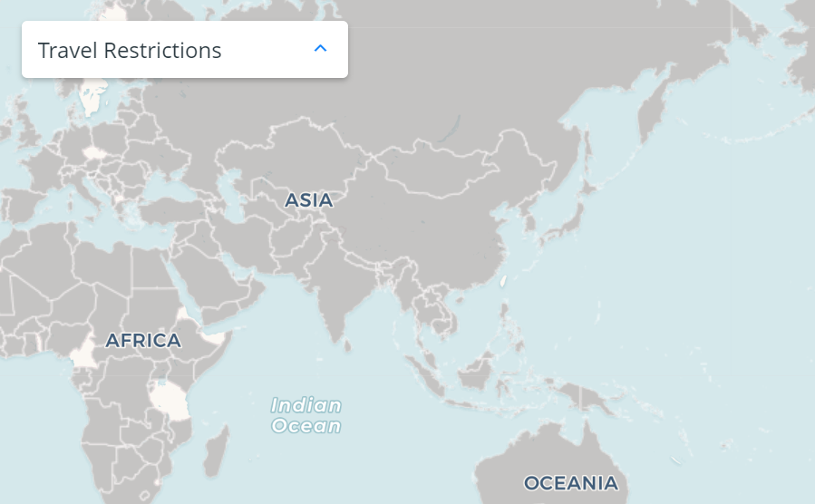Click Madagascar island on the map
Viewport: 815px width, 504px height.
[x=216, y=451]
